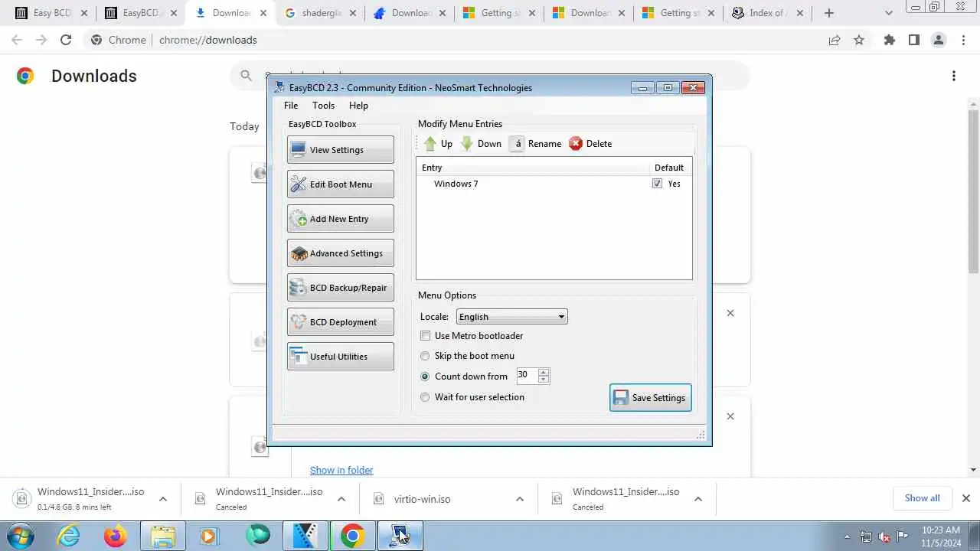
Task: Click the Chrome icon in taskbar
Action: pyautogui.click(x=352, y=536)
